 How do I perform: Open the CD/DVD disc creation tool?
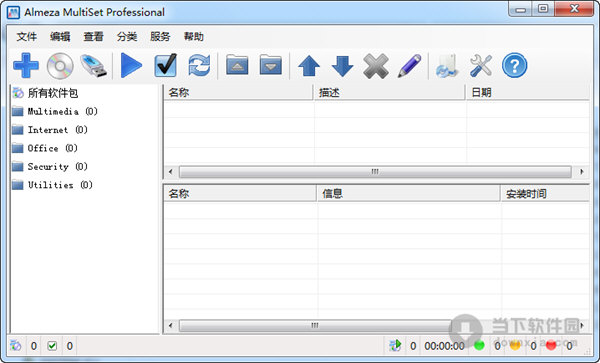pos(60,66)
